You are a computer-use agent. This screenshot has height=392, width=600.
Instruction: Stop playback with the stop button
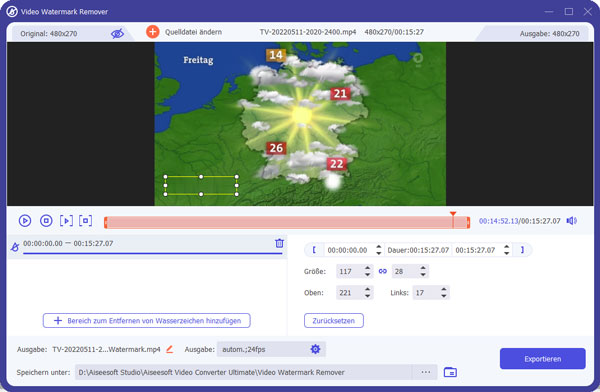pos(46,221)
